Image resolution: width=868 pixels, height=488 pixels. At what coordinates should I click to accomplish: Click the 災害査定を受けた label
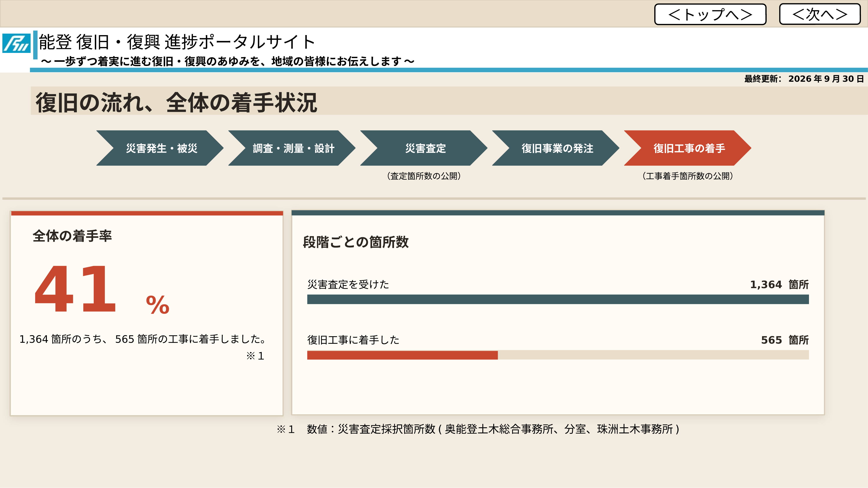tap(349, 284)
